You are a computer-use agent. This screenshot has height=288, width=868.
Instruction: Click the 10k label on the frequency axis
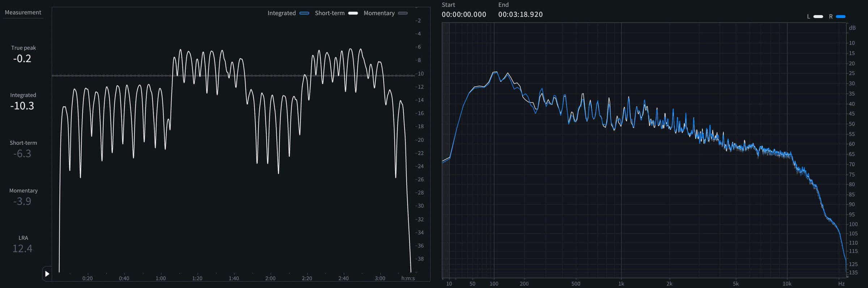(x=787, y=284)
